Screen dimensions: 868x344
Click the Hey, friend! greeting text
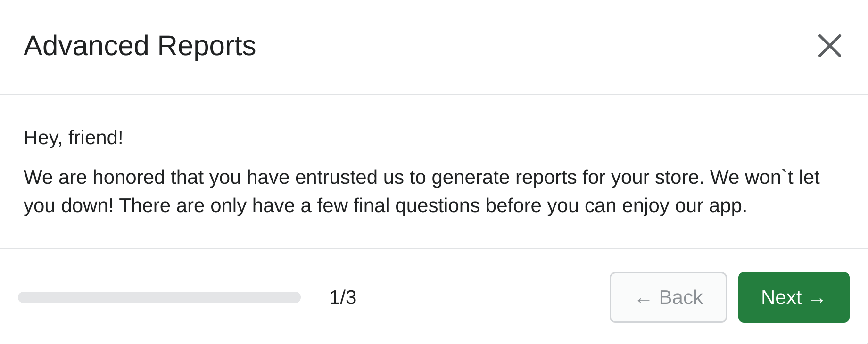pos(74,137)
